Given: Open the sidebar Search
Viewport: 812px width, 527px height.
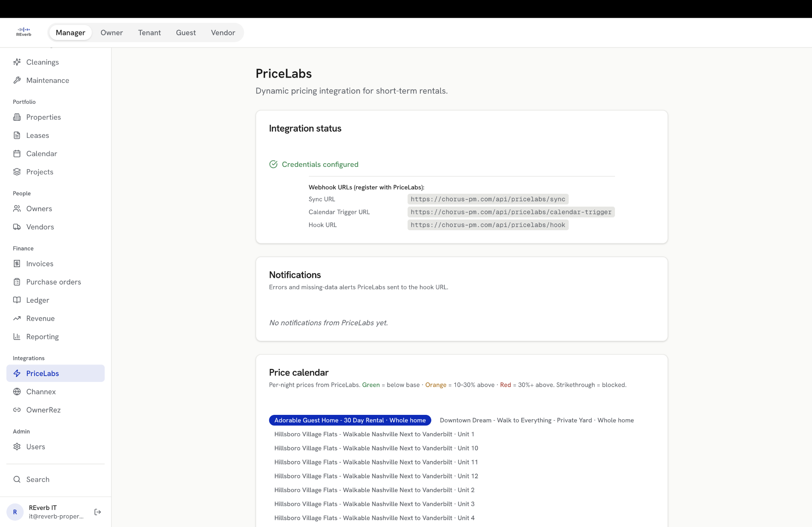Looking at the screenshot, I should coord(56,479).
